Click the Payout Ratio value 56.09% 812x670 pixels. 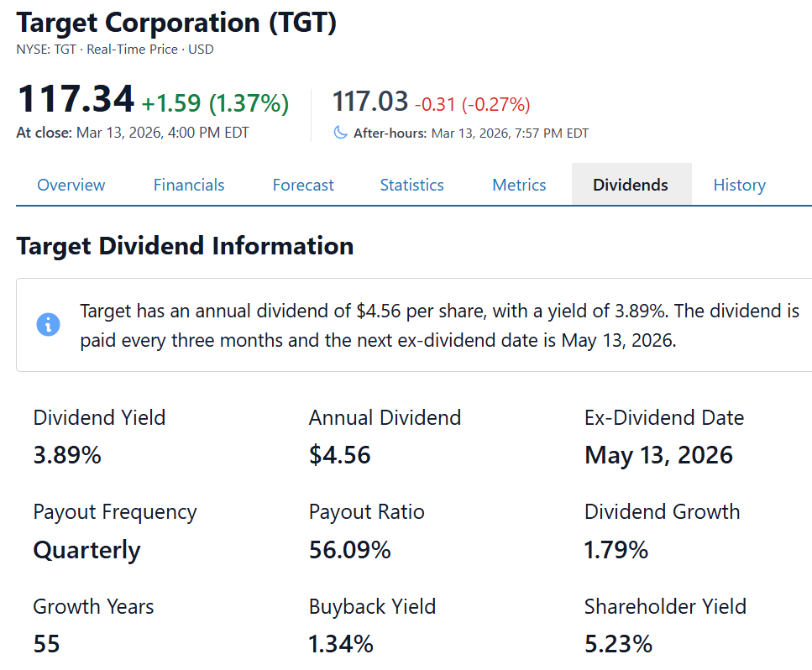pyautogui.click(x=349, y=550)
